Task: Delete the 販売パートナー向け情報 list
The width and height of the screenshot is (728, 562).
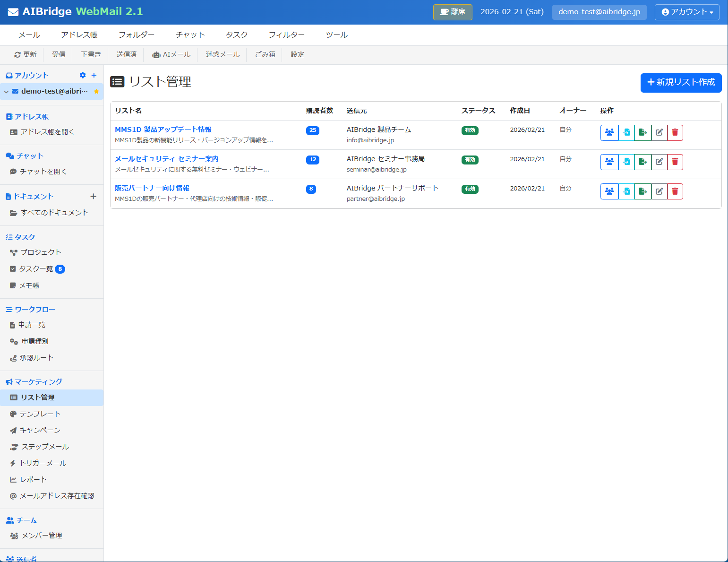Action: point(675,191)
